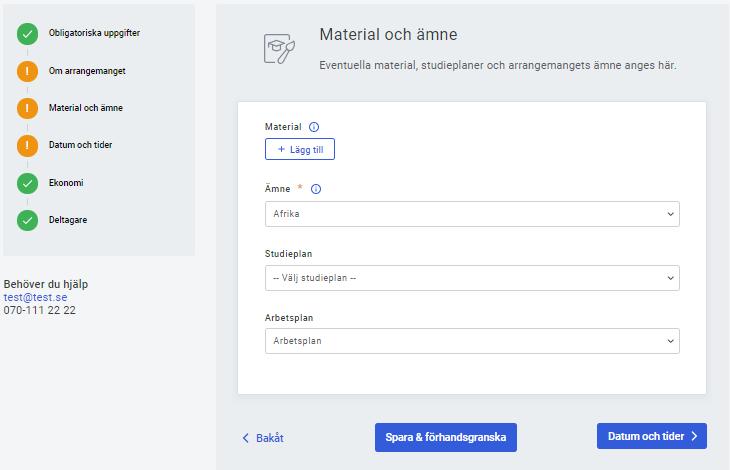This screenshot has height=470, width=730.
Task: Open the Välj studieplan dropdown
Action: [x=472, y=278]
